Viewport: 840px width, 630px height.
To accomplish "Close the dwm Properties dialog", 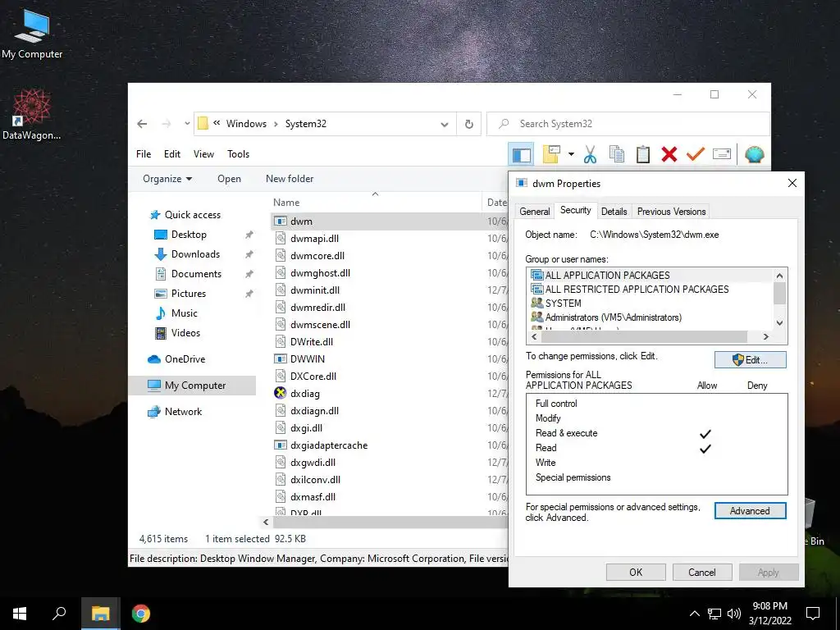I will click(792, 183).
